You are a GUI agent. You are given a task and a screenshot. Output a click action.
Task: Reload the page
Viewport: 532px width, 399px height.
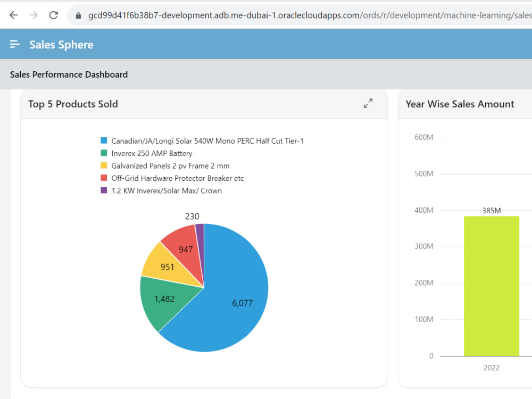53,15
